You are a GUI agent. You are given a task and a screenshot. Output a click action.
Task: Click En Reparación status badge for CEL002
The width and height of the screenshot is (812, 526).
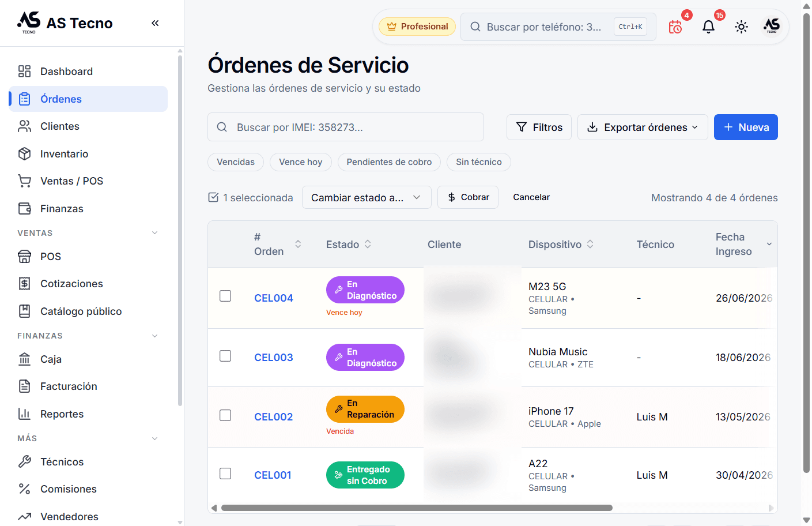pos(365,409)
